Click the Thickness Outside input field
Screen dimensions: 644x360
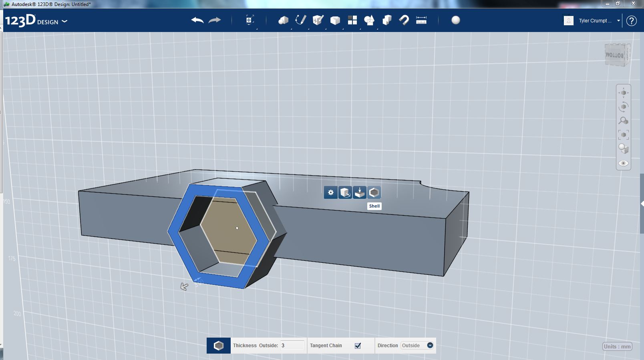(292, 346)
